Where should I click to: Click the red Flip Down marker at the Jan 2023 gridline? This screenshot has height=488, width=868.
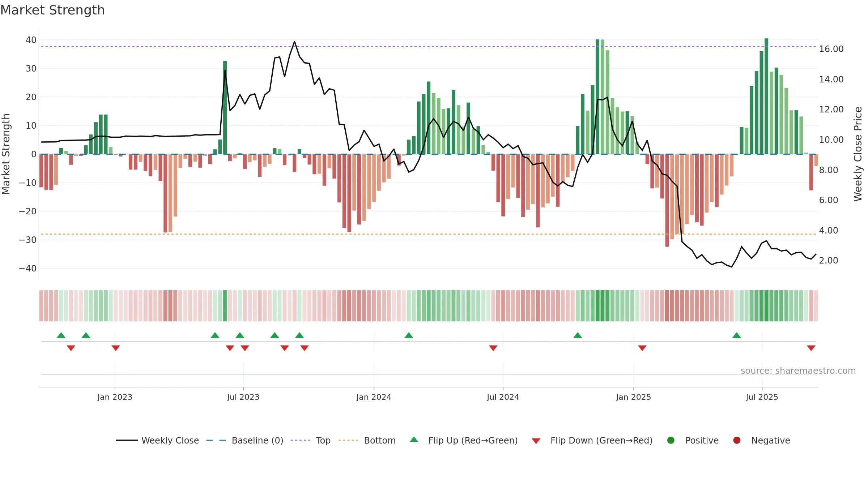tap(116, 348)
